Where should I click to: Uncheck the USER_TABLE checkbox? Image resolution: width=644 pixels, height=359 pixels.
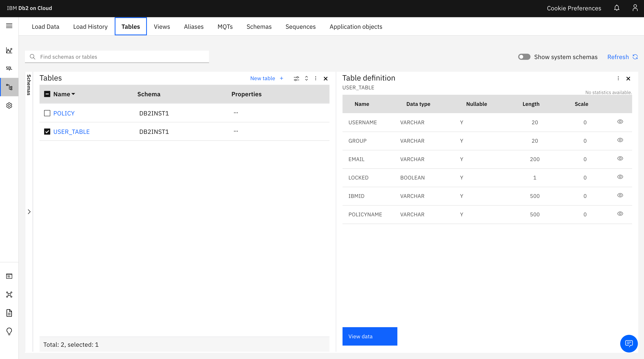[x=47, y=132]
